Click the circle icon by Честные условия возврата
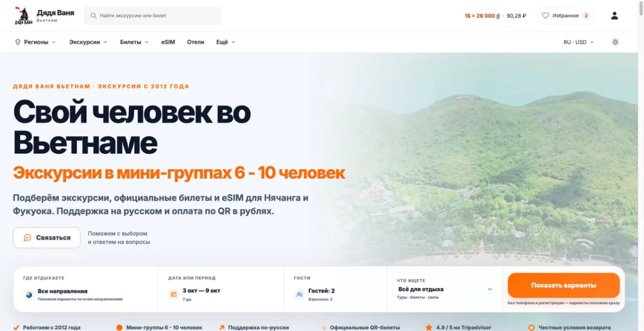 point(532,328)
